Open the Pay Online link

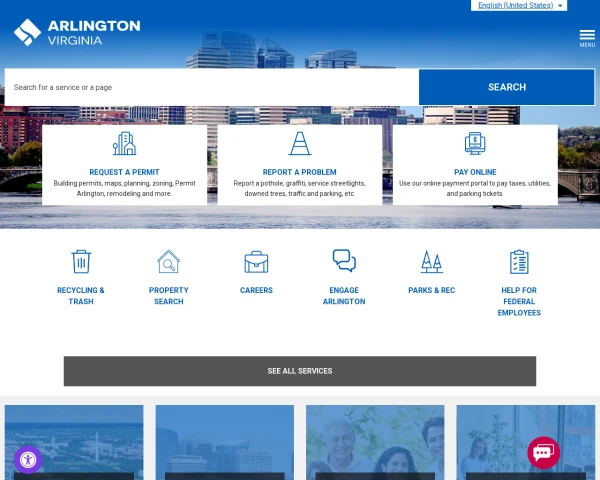click(x=475, y=172)
